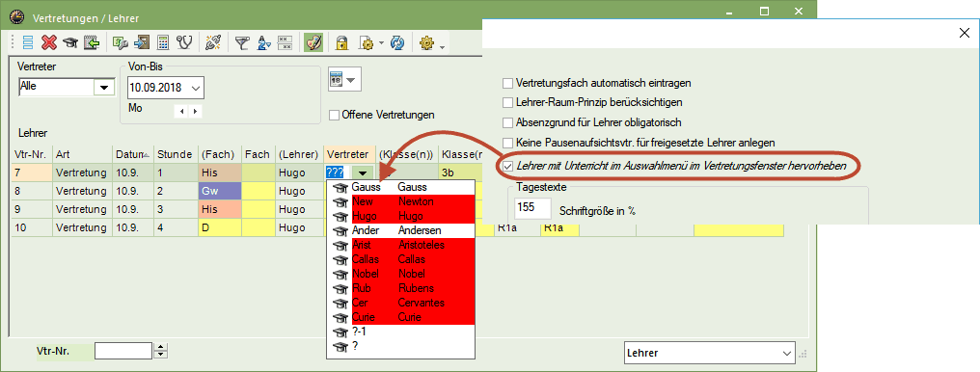The width and height of the screenshot is (980, 372).
Task: Open the Lehrer dropdown at bottom right
Action: pos(785,354)
